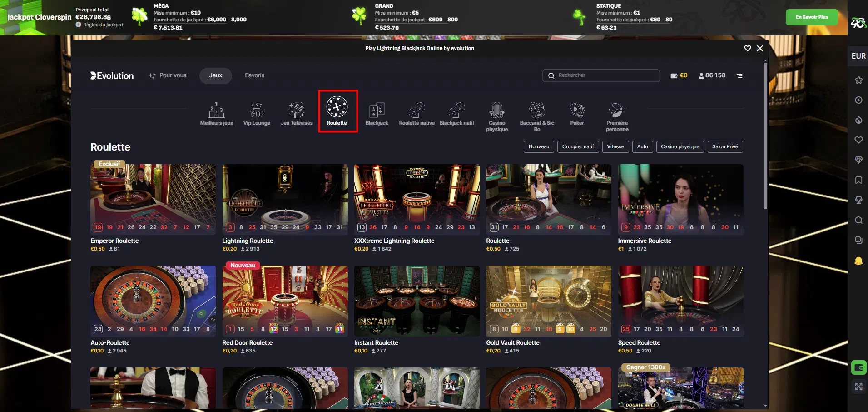Screen dimensions: 868x412
Task: Click the flame icon in right sidebar
Action: click(x=858, y=120)
